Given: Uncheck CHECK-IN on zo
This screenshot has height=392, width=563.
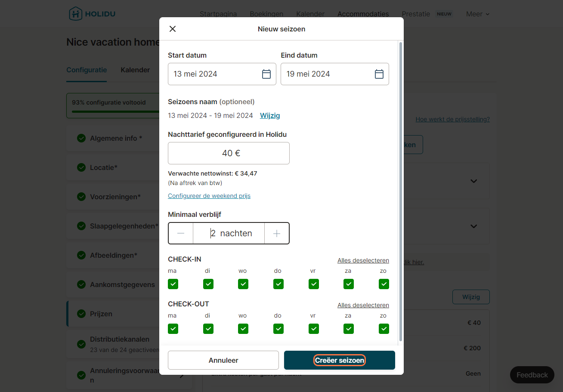Looking at the screenshot, I should click(x=384, y=284).
